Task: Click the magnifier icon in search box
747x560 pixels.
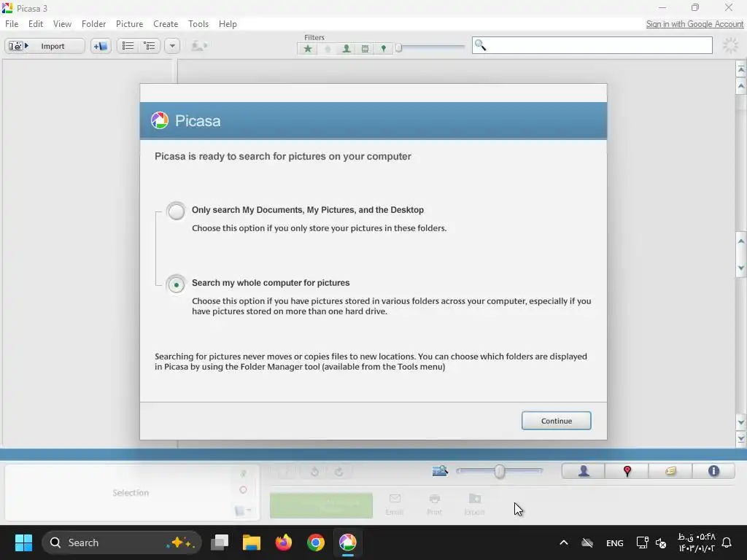Action: click(480, 45)
